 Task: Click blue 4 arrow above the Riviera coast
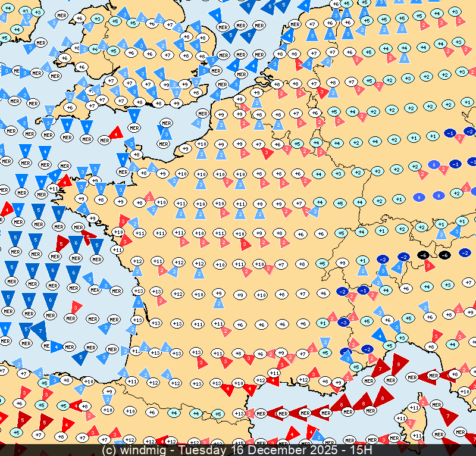(x=377, y=335)
